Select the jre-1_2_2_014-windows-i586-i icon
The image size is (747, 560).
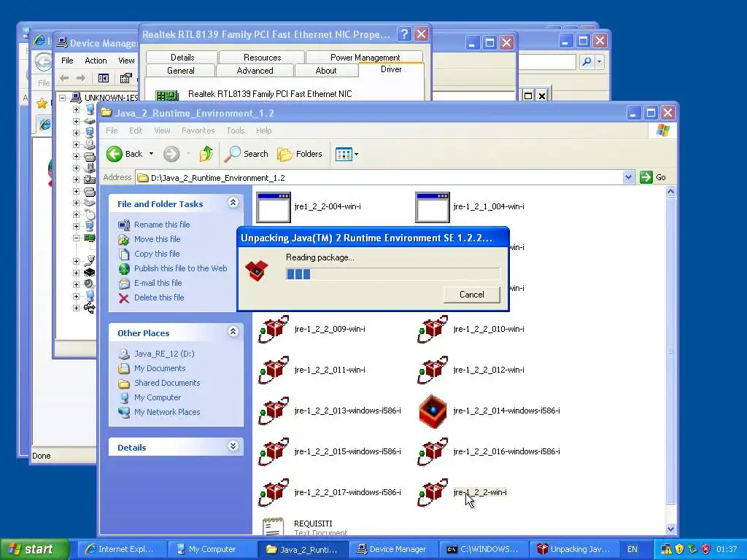pyautogui.click(x=433, y=411)
